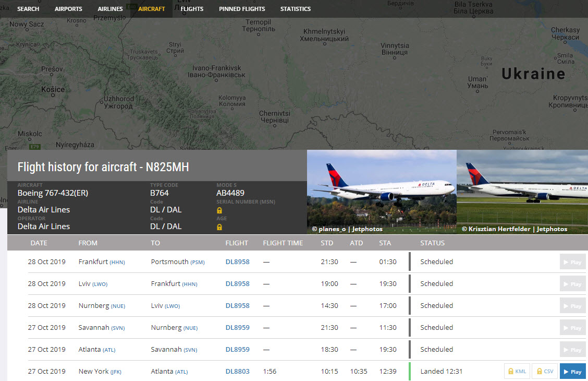Download locked CSV file for DL8803
Viewport: 588px width, 381px height.
(x=544, y=372)
